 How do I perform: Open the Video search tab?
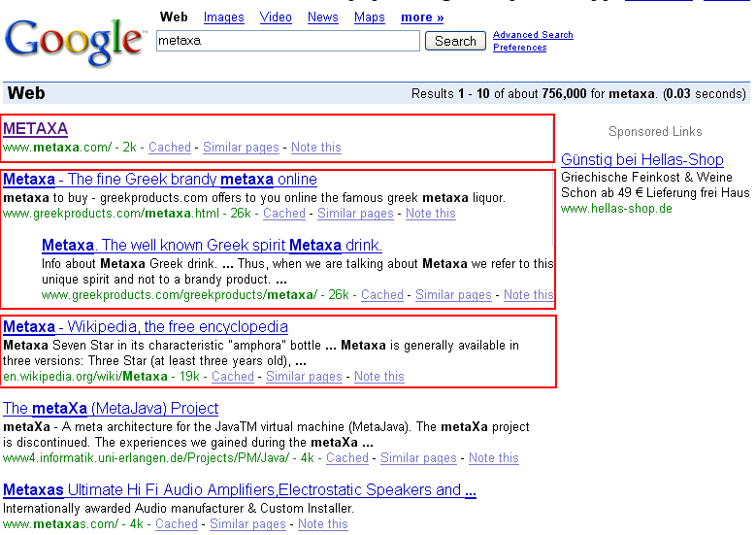click(x=276, y=17)
